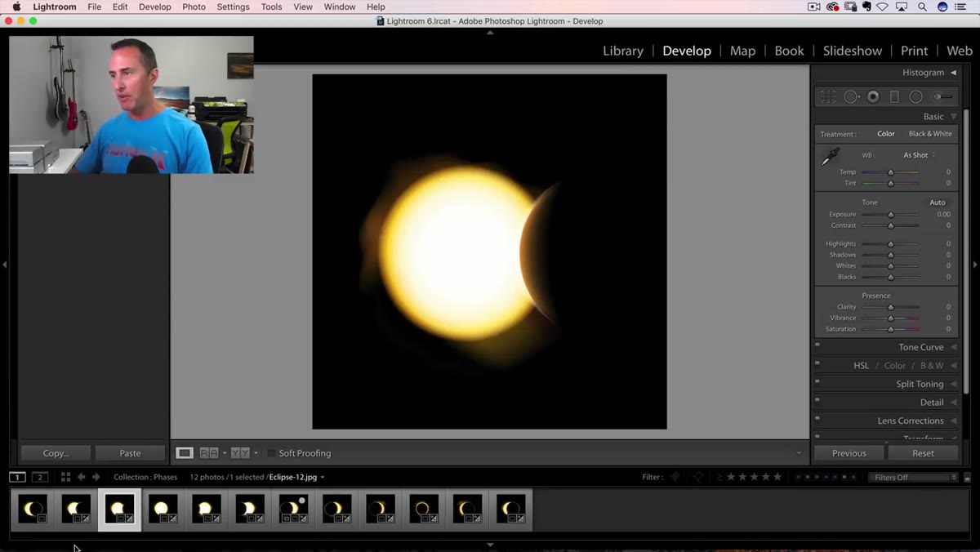Open the Slideshow module
This screenshot has width=980, height=552.
pyautogui.click(x=853, y=51)
